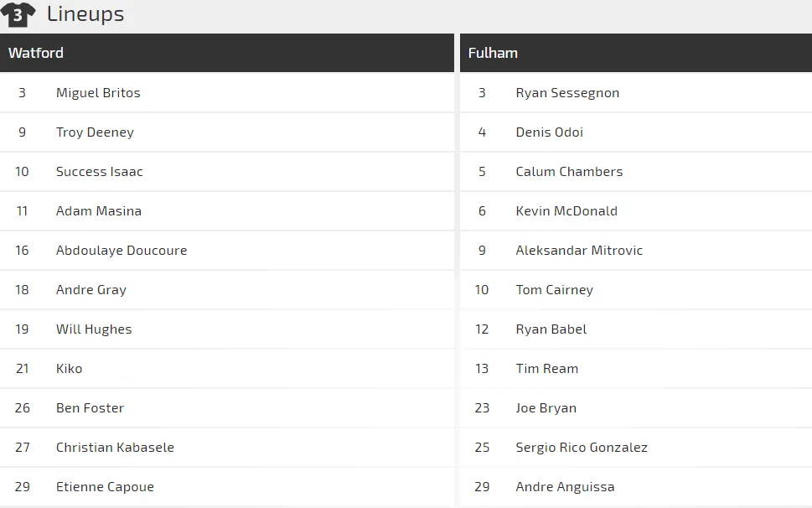Open Will Hughes player entry
The height and width of the screenshot is (508, 812).
pos(94,329)
